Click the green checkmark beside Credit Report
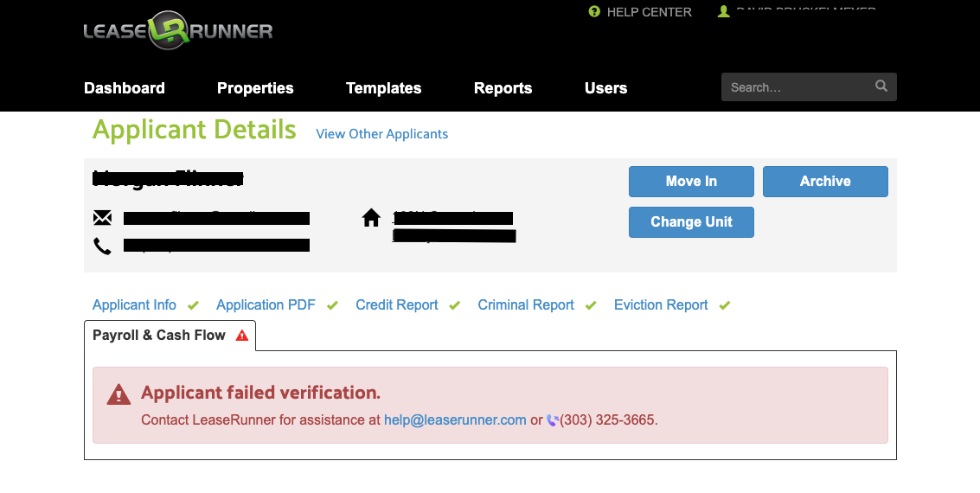The height and width of the screenshot is (493, 980). pos(455,305)
